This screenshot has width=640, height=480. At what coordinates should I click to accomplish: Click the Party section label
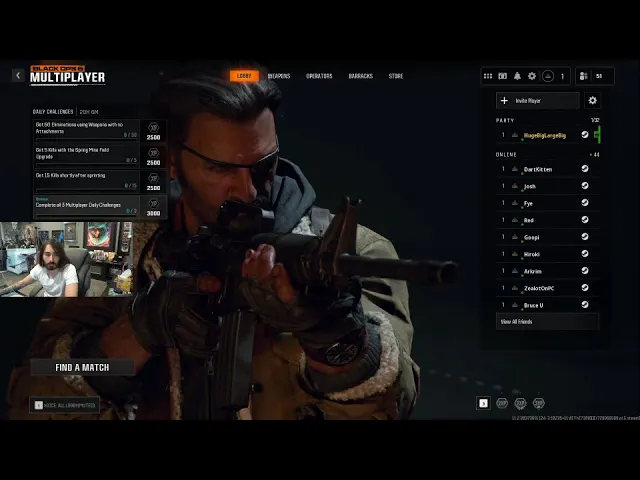(x=505, y=120)
